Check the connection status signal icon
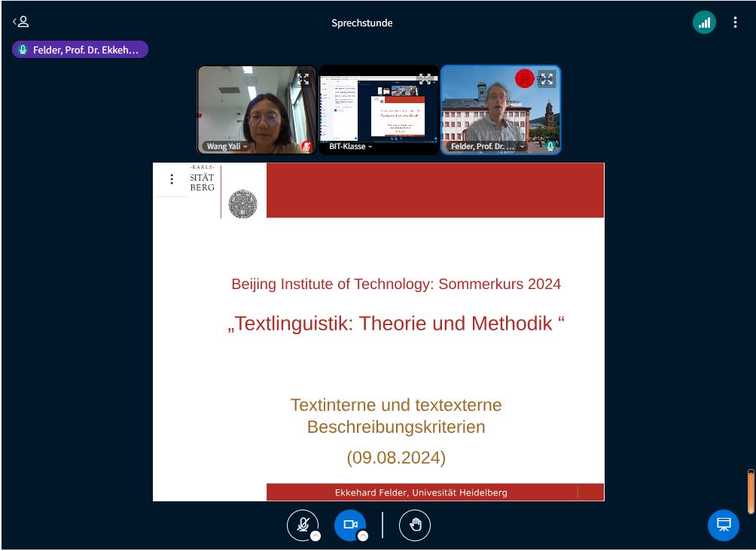 pyautogui.click(x=704, y=23)
